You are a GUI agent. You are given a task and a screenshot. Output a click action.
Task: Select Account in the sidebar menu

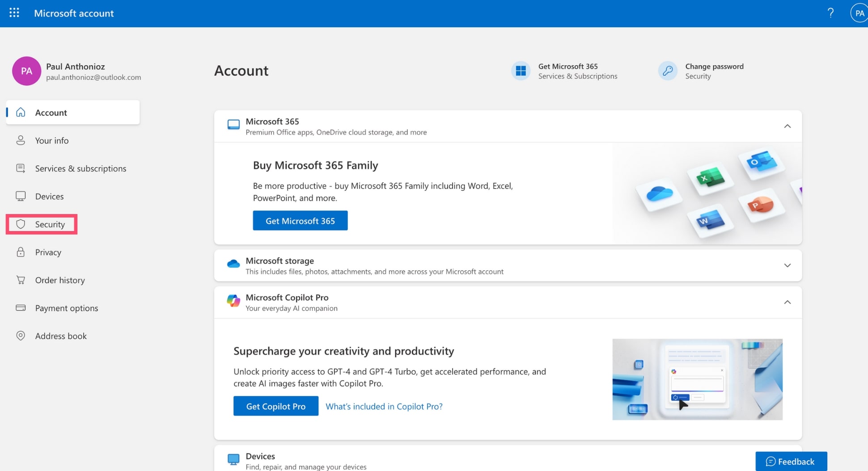(x=73, y=112)
